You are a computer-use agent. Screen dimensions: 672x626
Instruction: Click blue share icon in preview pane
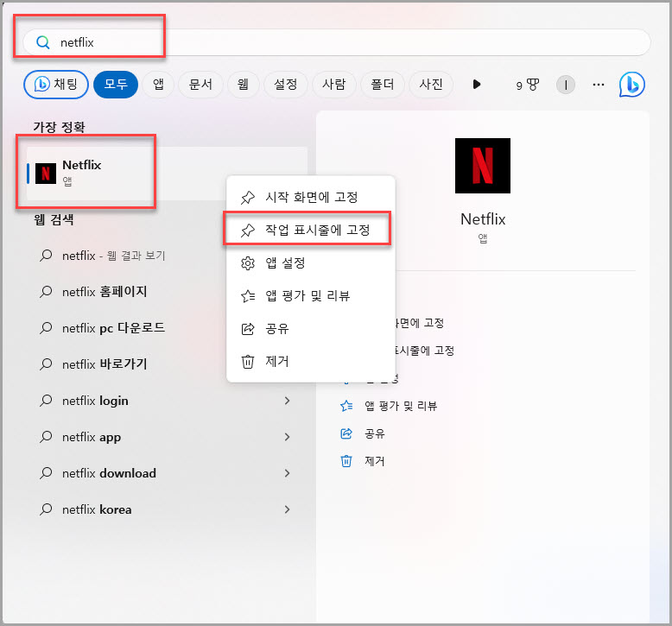(x=346, y=433)
